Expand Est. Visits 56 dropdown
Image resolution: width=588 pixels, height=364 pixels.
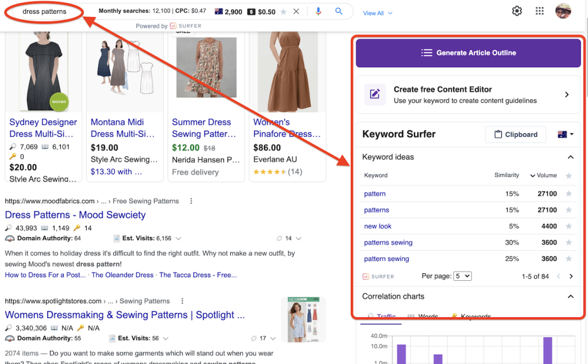tap(165, 339)
